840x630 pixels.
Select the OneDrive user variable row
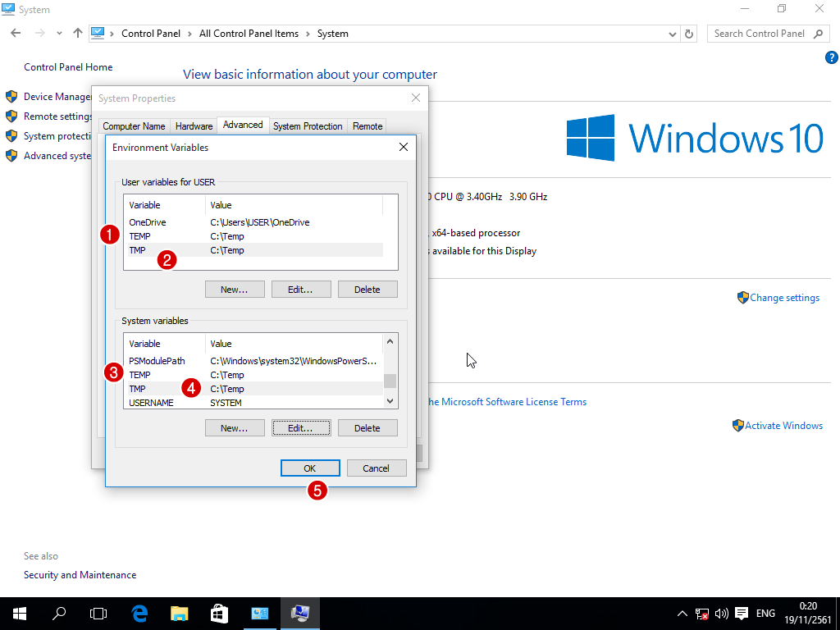256,222
